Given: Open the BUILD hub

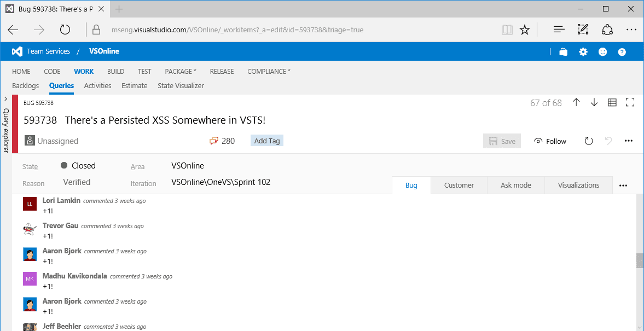Looking at the screenshot, I should coord(116,72).
